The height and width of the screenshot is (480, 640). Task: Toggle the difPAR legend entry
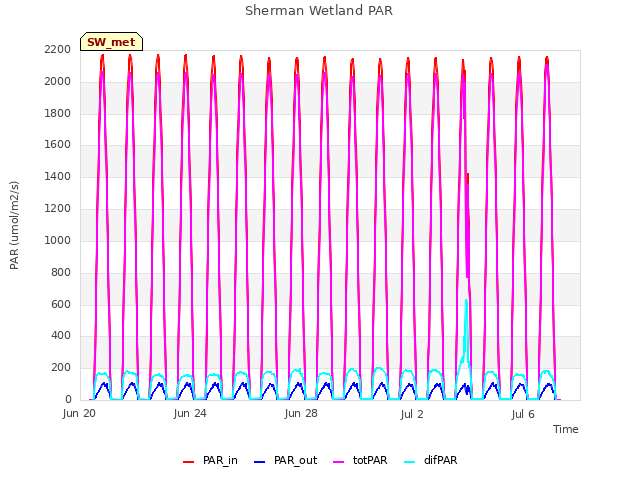point(431,460)
